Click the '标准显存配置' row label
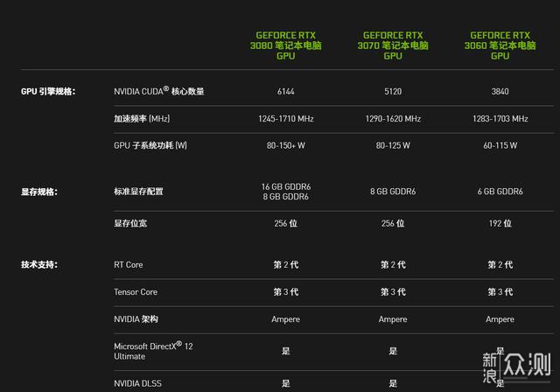The image size is (560, 392). (x=138, y=192)
